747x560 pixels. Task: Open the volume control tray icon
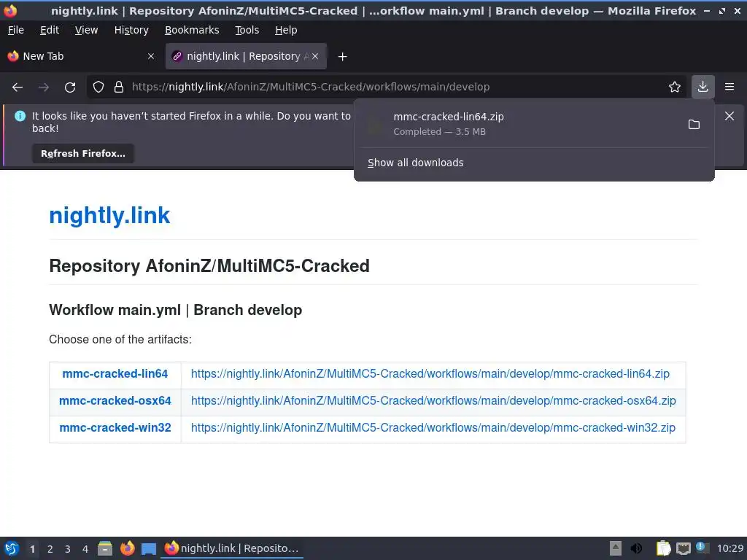[x=636, y=548]
